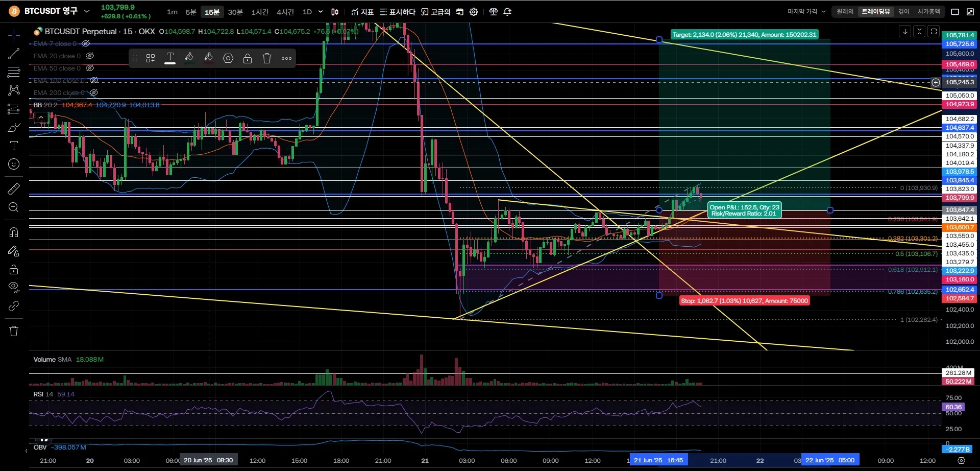This screenshot has height=471, width=980.
Task: Expand the BTCUSDT symbol dropdown
Action: click(87, 11)
